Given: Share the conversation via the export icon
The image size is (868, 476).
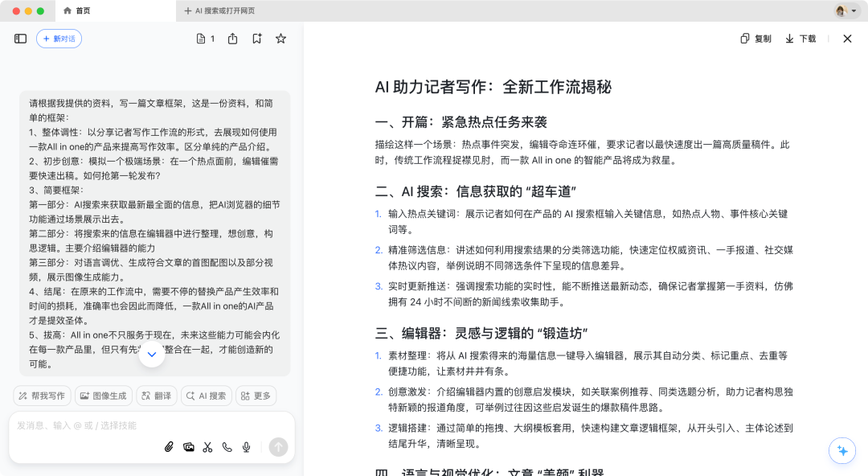Looking at the screenshot, I should 234,39.
